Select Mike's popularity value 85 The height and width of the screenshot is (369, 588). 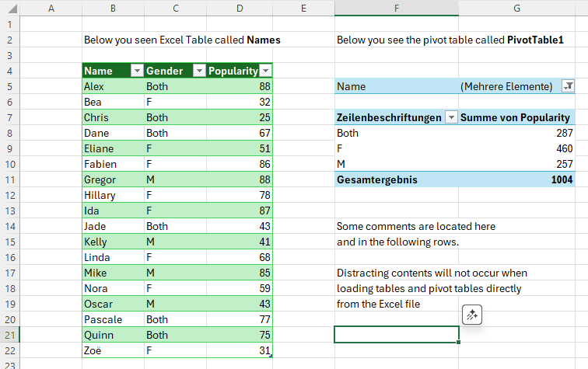(239, 273)
